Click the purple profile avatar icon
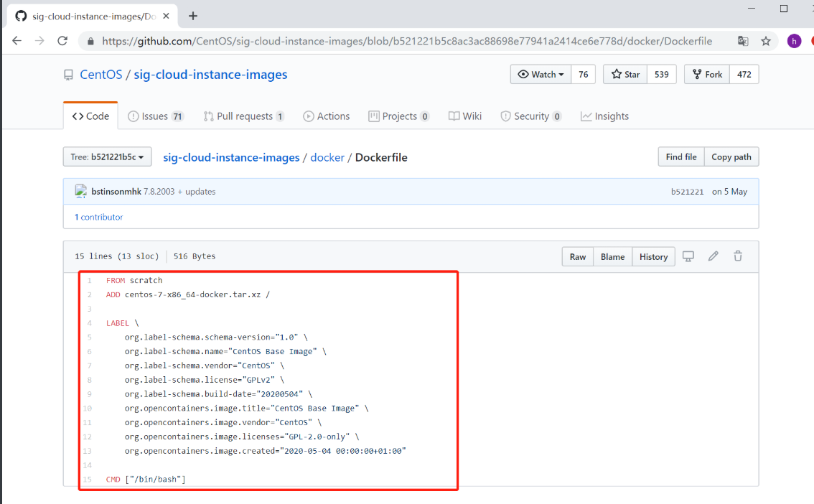The image size is (814, 504). 794,41
